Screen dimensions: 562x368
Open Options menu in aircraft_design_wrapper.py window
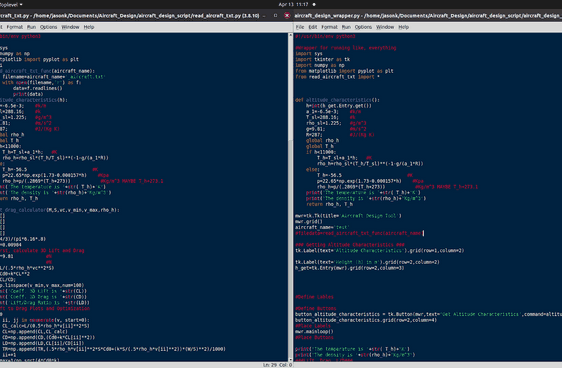[x=363, y=27]
